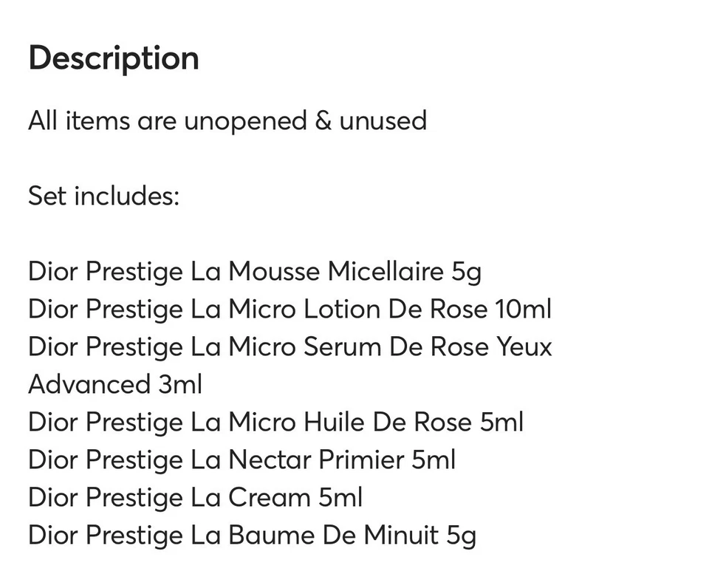Click the word "Nectar"
Screen dimensions: 709x588
[270, 459]
